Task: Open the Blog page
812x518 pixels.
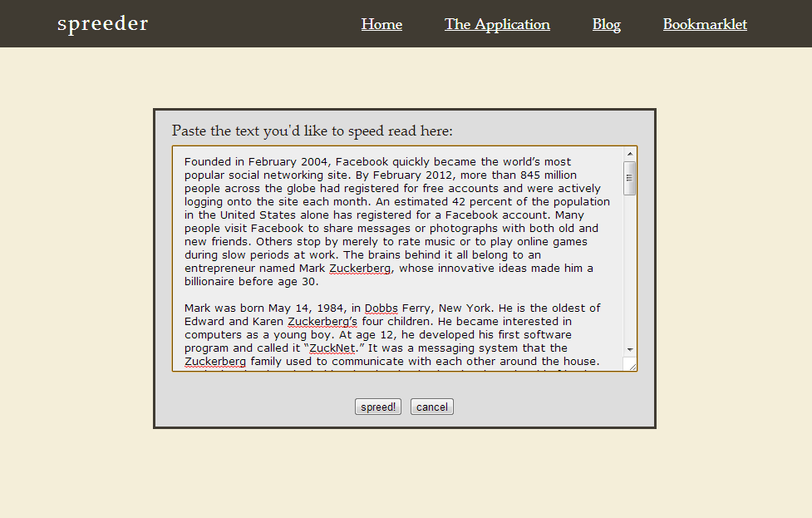Action: [x=606, y=25]
